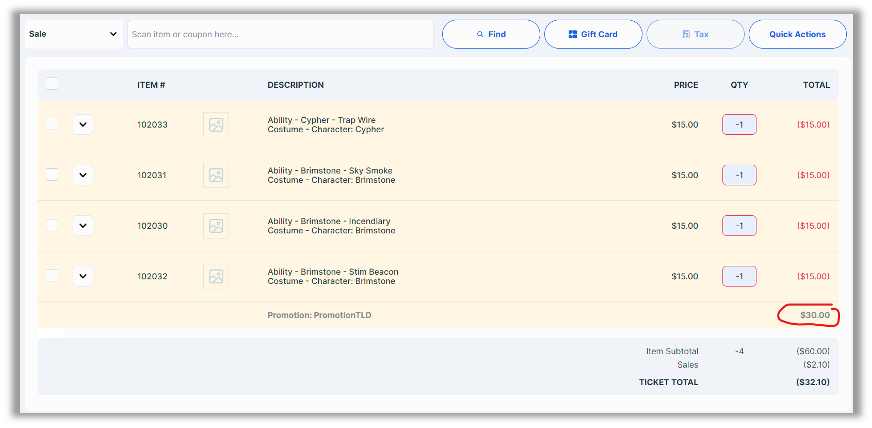Click the Tax button
Screen dimensions: 872x428
coord(694,34)
